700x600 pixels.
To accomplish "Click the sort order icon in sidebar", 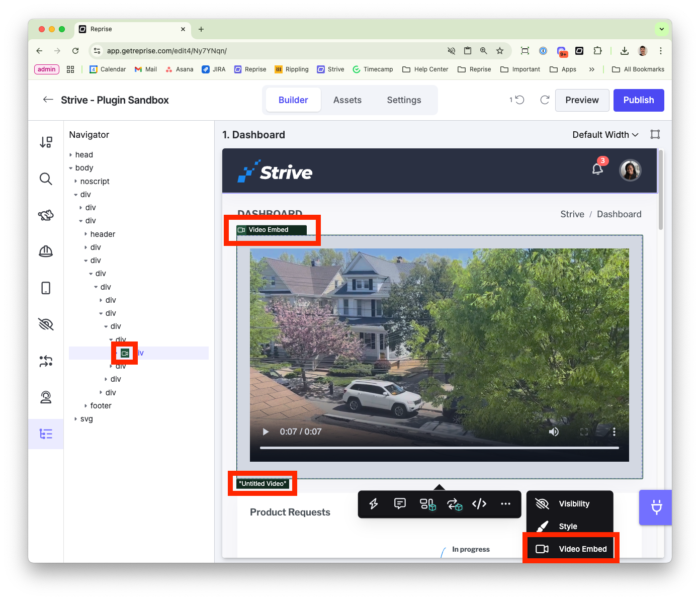I will [x=46, y=142].
